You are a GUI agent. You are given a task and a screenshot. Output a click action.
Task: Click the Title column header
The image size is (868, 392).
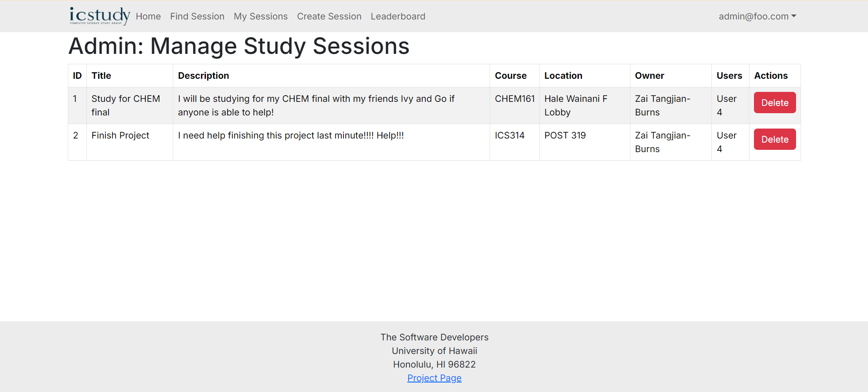[x=101, y=76]
